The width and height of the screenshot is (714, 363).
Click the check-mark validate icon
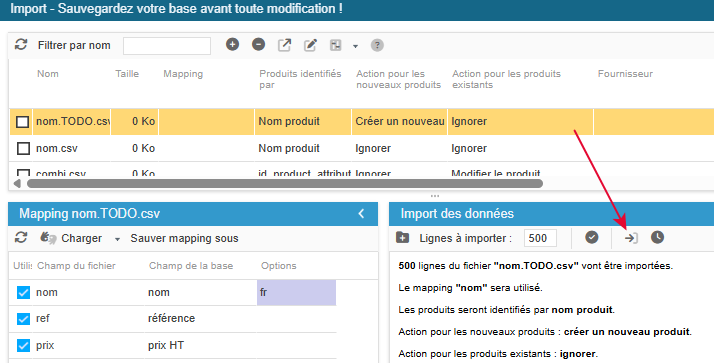point(592,237)
